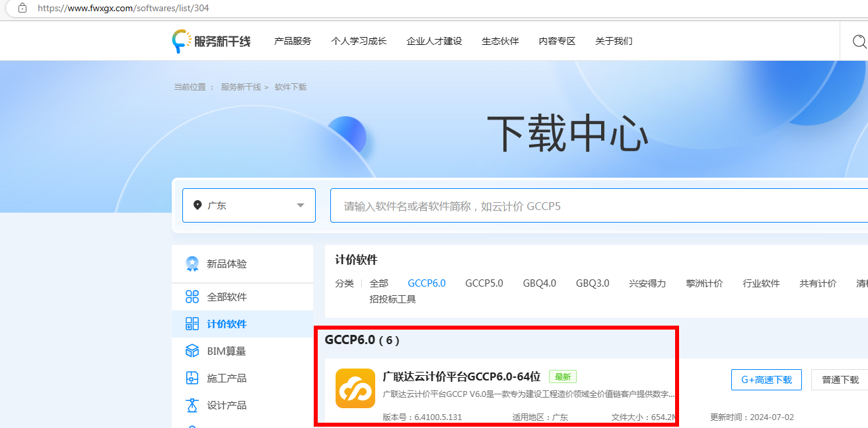Open the 广东 region dropdown
Viewport: 868px width, 428px height.
pos(249,205)
